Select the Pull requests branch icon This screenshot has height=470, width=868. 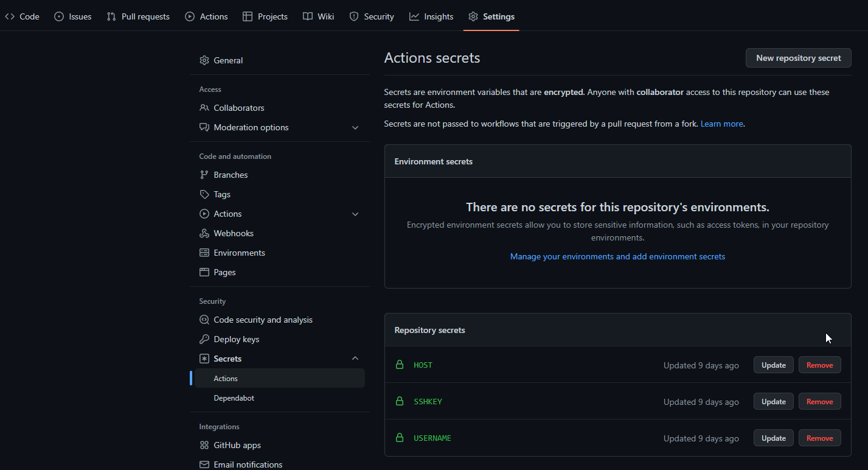pyautogui.click(x=111, y=16)
